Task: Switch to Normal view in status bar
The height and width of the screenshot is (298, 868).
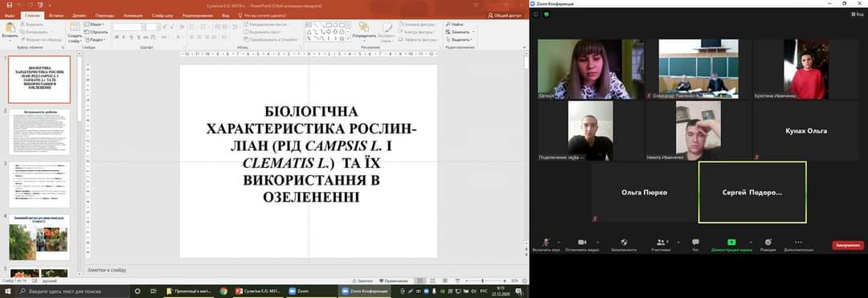Action: pos(421,281)
